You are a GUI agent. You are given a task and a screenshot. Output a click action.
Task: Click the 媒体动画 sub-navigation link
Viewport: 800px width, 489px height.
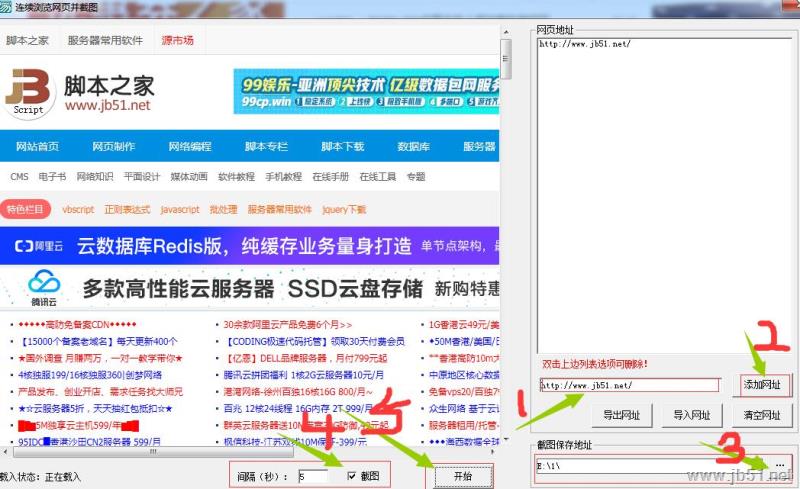[189, 177]
